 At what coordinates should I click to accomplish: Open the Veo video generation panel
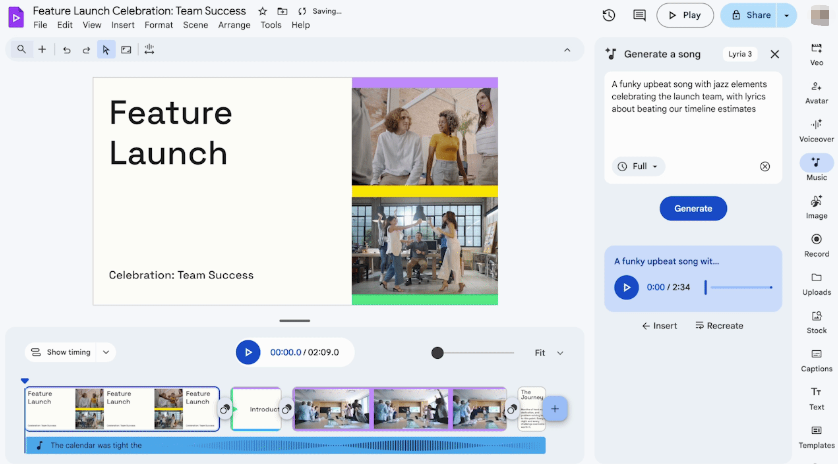[x=816, y=52]
